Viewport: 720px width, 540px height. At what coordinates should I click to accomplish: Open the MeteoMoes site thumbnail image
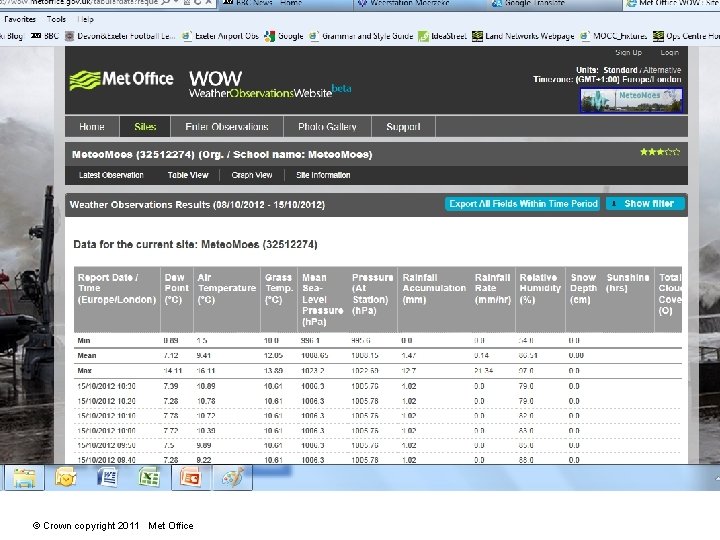(631, 100)
